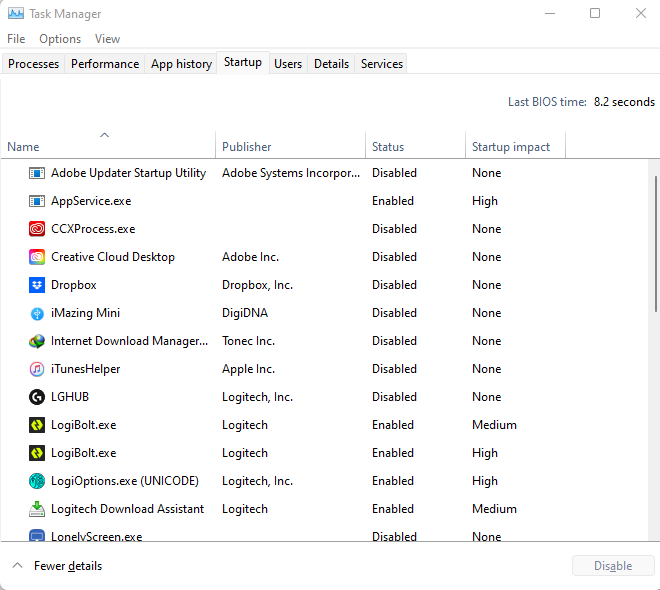The width and height of the screenshot is (660, 590).
Task: Click the Dropbox icon
Action: point(37,285)
